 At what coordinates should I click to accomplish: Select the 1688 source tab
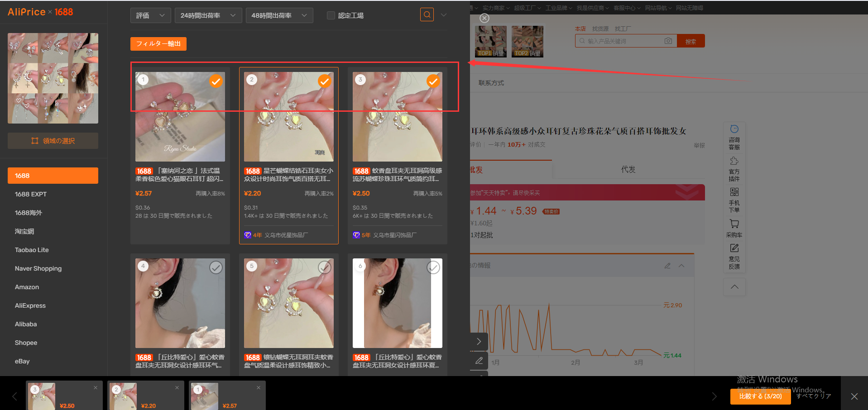53,176
